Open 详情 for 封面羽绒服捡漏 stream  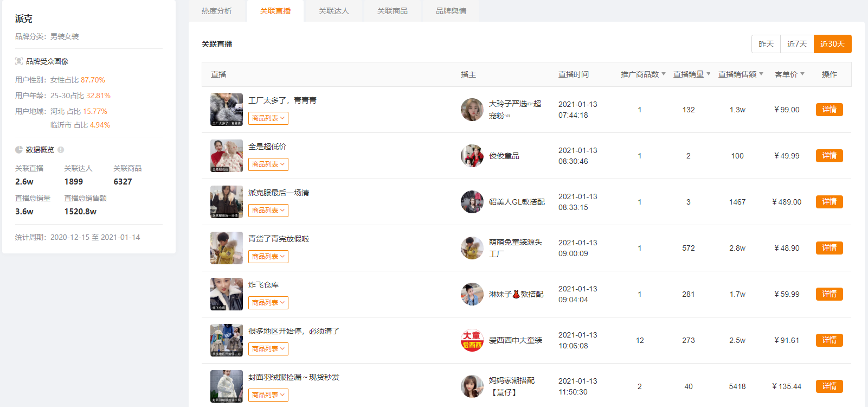(829, 386)
